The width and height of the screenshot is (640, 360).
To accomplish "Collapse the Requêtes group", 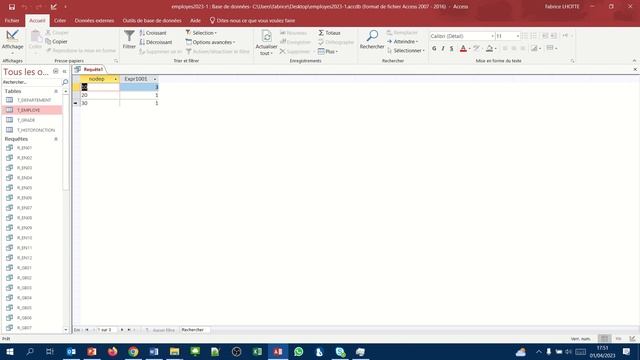I will 56,139.
